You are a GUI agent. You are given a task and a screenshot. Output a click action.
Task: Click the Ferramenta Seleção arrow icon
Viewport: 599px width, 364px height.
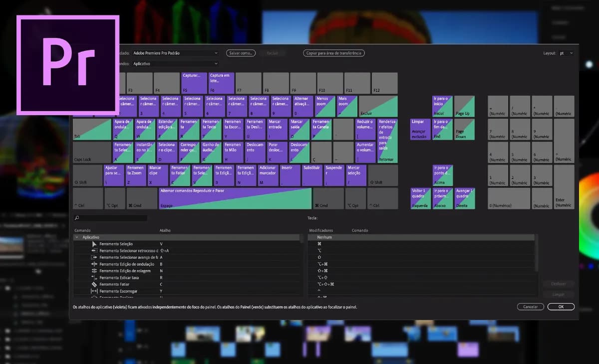(x=94, y=244)
